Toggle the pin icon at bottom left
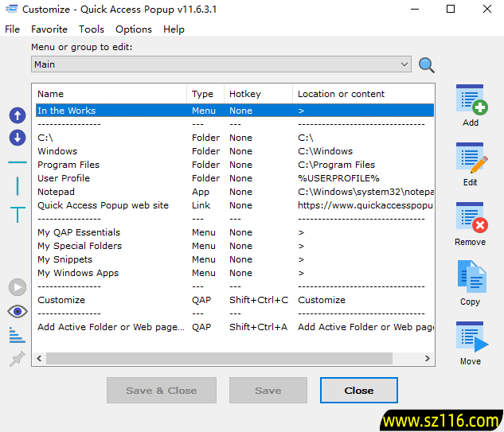Screen dimensions: 504x432 tap(18, 360)
